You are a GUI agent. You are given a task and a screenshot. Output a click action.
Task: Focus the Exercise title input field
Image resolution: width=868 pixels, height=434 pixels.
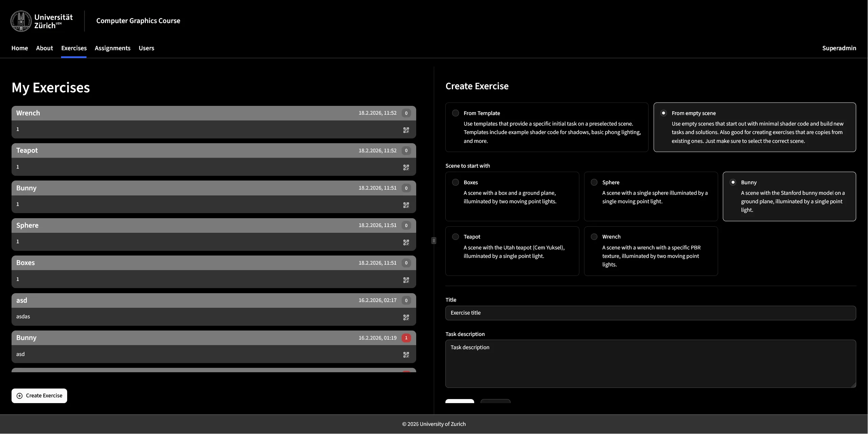[651, 313]
